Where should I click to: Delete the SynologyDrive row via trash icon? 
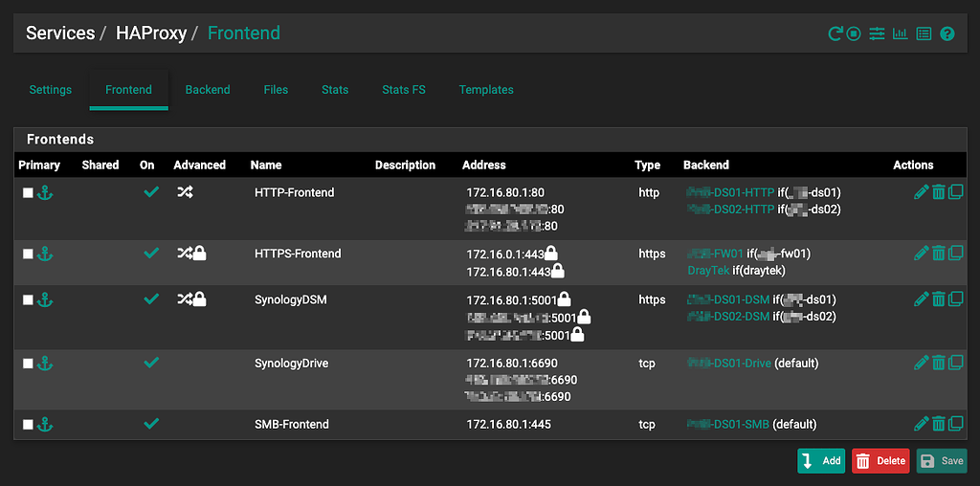coord(938,363)
